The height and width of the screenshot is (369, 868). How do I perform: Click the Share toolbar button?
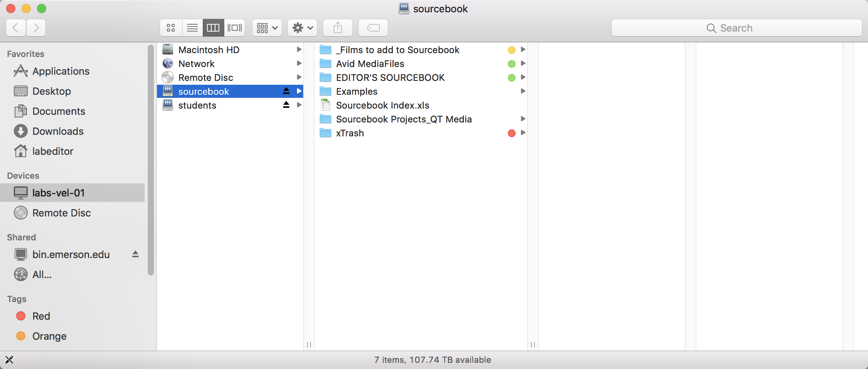[x=338, y=28]
